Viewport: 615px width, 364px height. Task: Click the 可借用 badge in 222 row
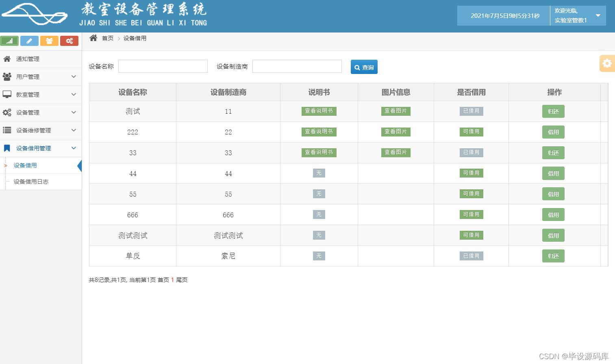pyautogui.click(x=471, y=132)
